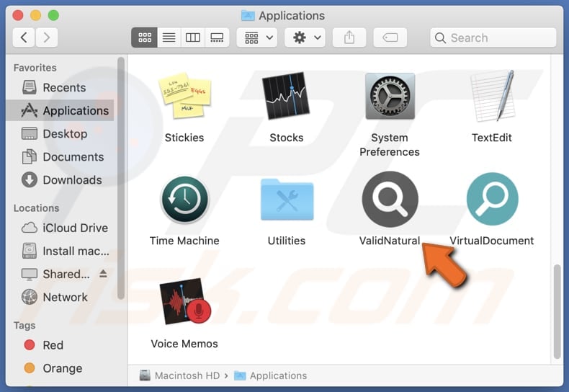Select Documents in the sidebar
569x392 pixels.
coord(60,157)
